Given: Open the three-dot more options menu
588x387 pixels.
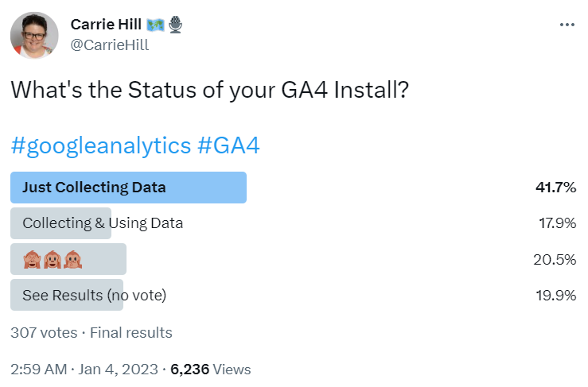Looking at the screenshot, I should tap(567, 25).
